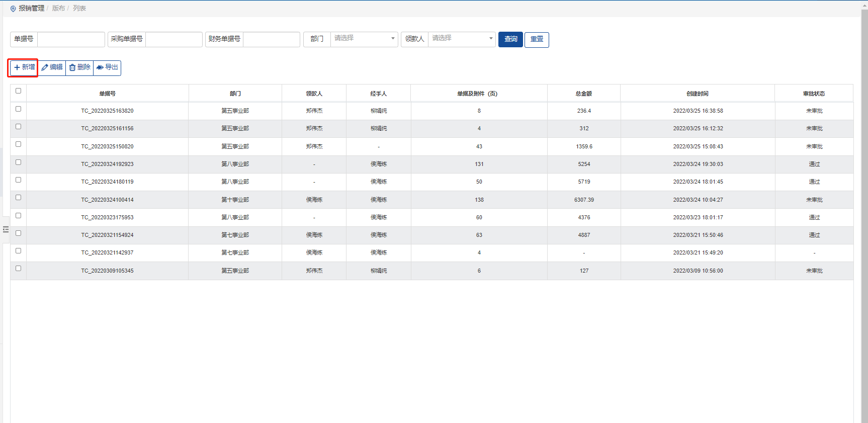
Task: Select the checkbox for TC_20220324192923
Action: [18, 162]
